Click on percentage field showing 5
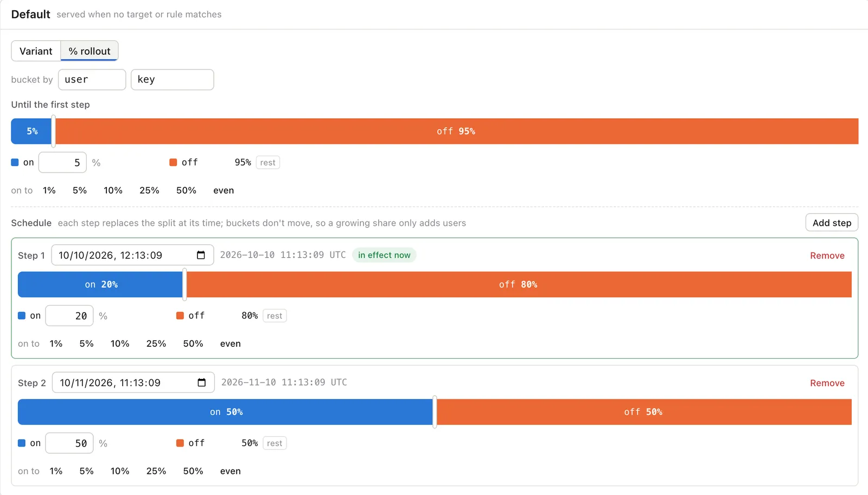Image resolution: width=868 pixels, height=495 pixels. (x=62, y=163)
